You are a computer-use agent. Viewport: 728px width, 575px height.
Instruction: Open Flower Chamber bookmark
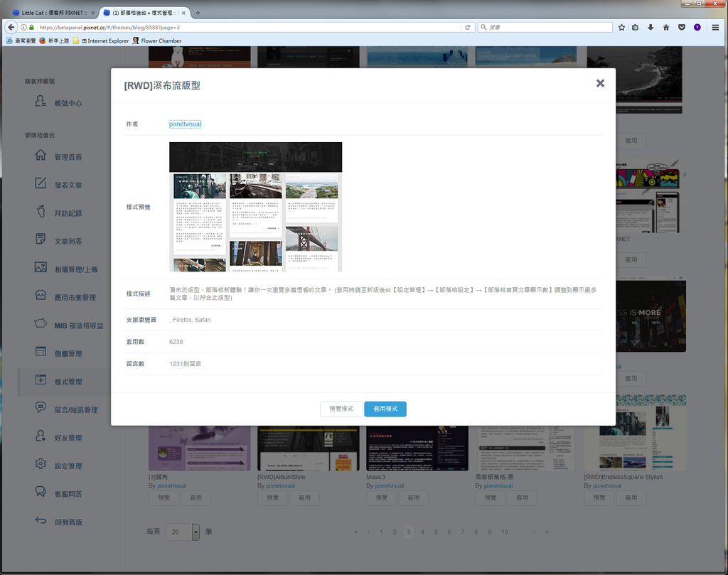pyautogui.click(x=157, y=41)
